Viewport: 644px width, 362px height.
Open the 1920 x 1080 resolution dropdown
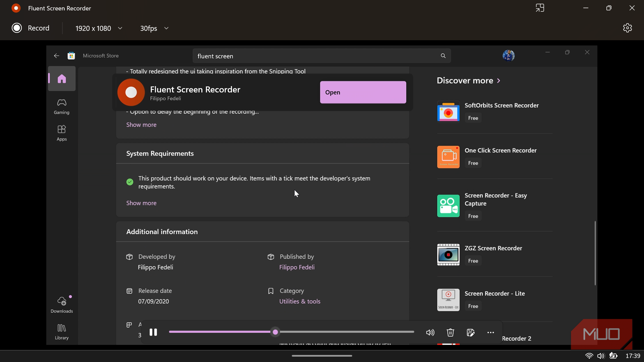point(99,28)
